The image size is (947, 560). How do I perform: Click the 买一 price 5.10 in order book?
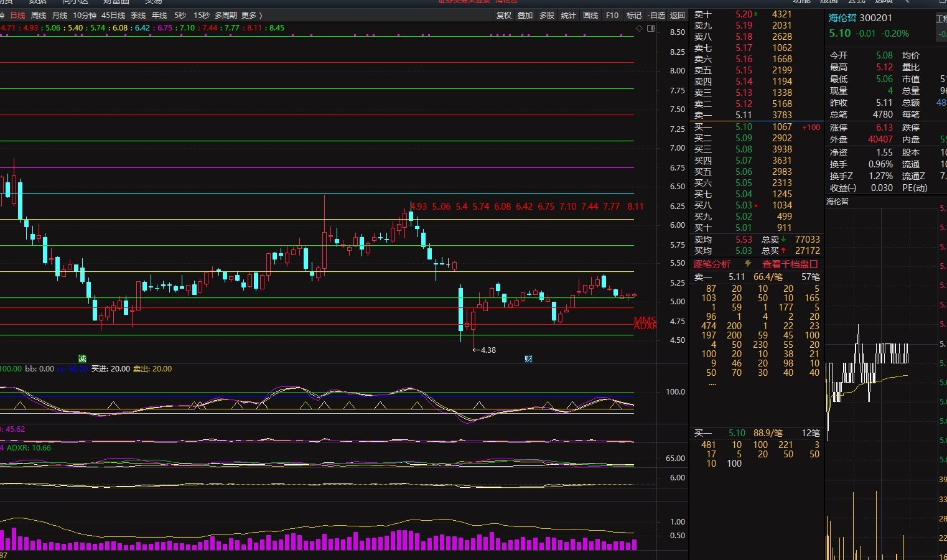coord(744,127)
